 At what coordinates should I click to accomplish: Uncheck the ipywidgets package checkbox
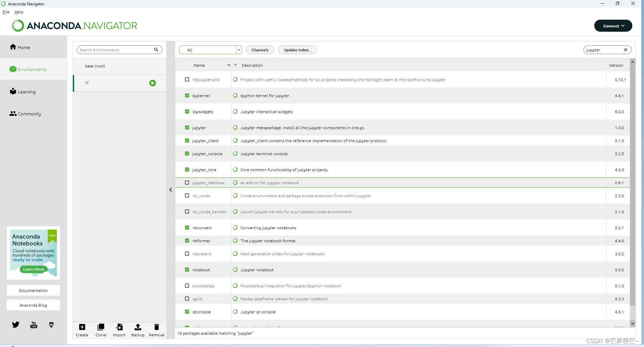click(x=187, y=111)
